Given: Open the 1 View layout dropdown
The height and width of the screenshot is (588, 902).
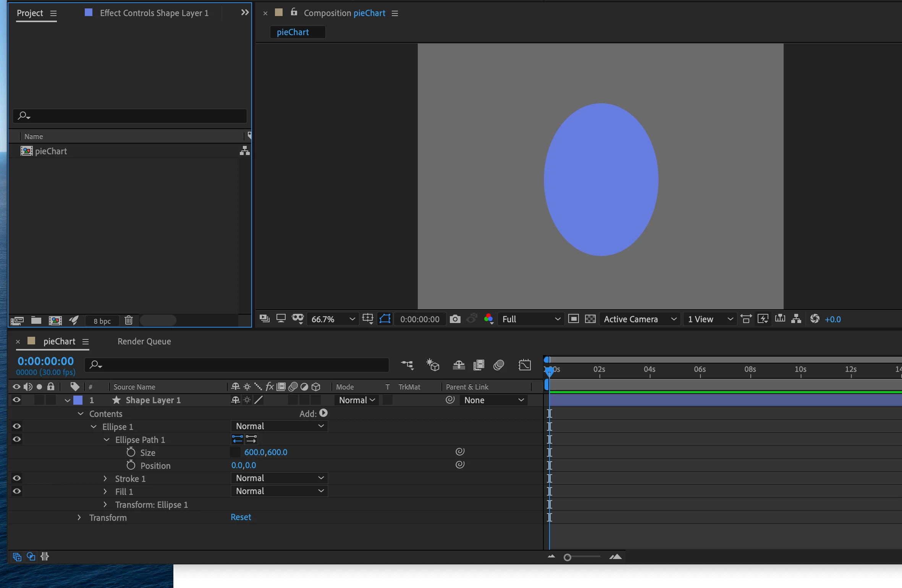Looking at the screenshot, I should click(710, 319).
